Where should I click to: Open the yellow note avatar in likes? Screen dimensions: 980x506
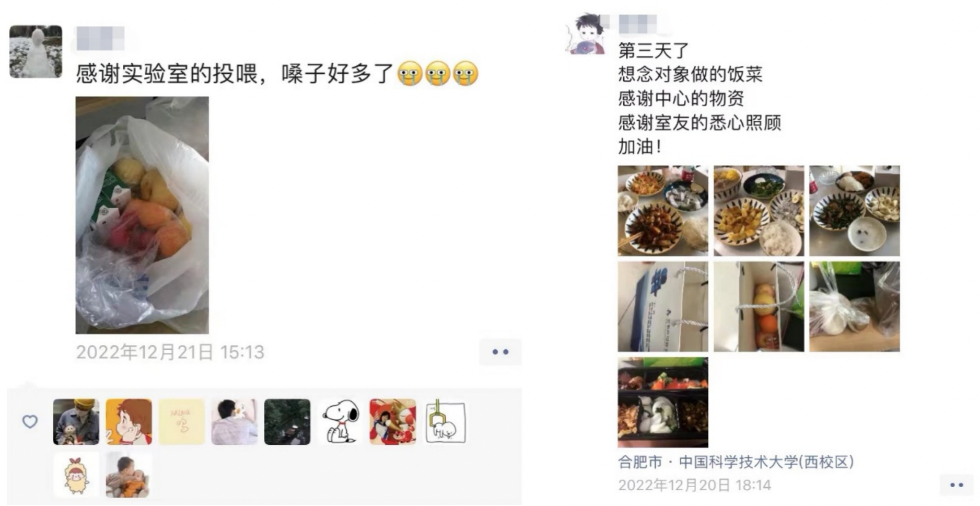click(x=181, y=421)
